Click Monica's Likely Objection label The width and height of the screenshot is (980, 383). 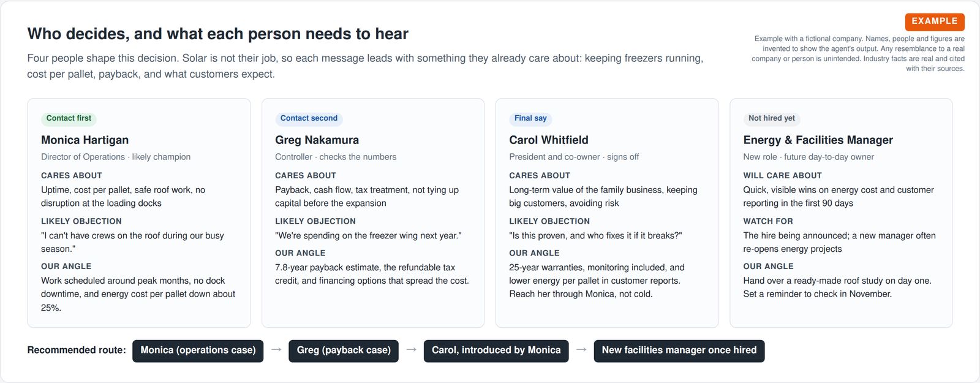point(81,221)
